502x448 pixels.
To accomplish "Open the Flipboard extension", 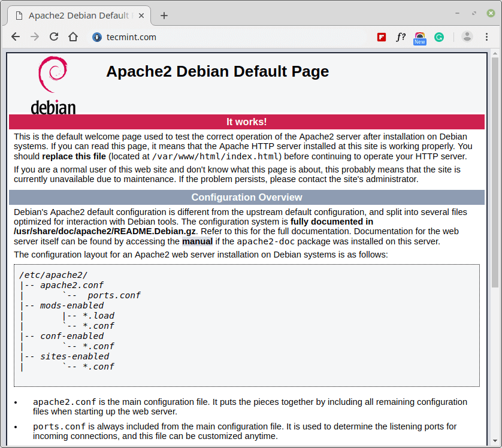I will (x=382, y=37).
